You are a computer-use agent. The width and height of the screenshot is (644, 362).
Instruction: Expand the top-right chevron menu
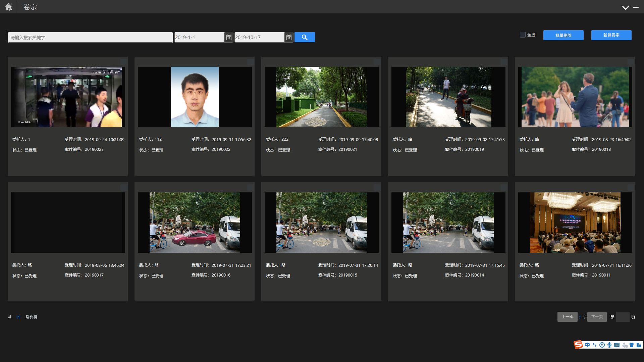[626, 7]
